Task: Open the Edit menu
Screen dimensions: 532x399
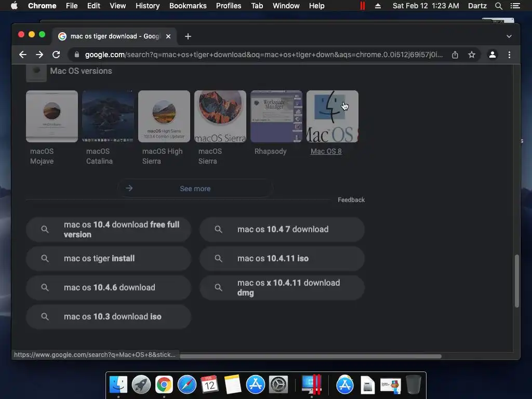Action: click(x=94, y=6)
